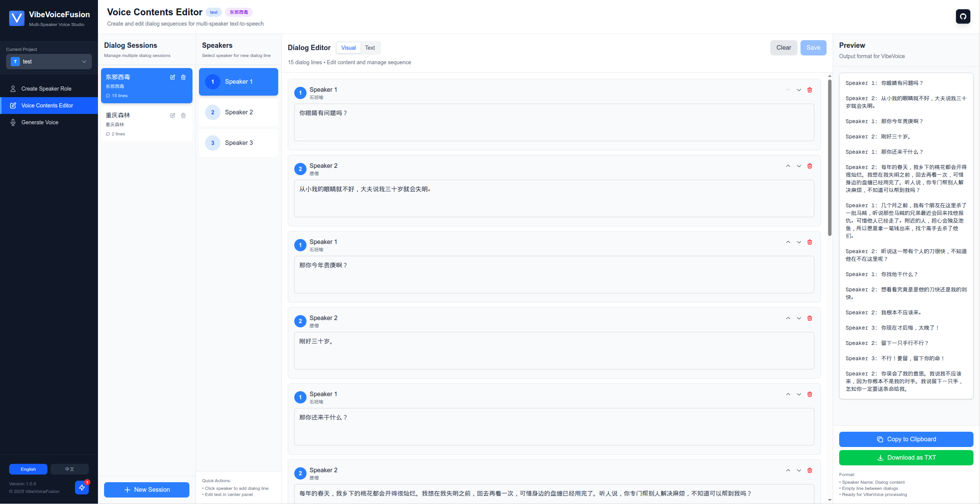Select the 重庆森林 dialog session
The height and width of the screenshot is (504, 980).
coord(147,124)
